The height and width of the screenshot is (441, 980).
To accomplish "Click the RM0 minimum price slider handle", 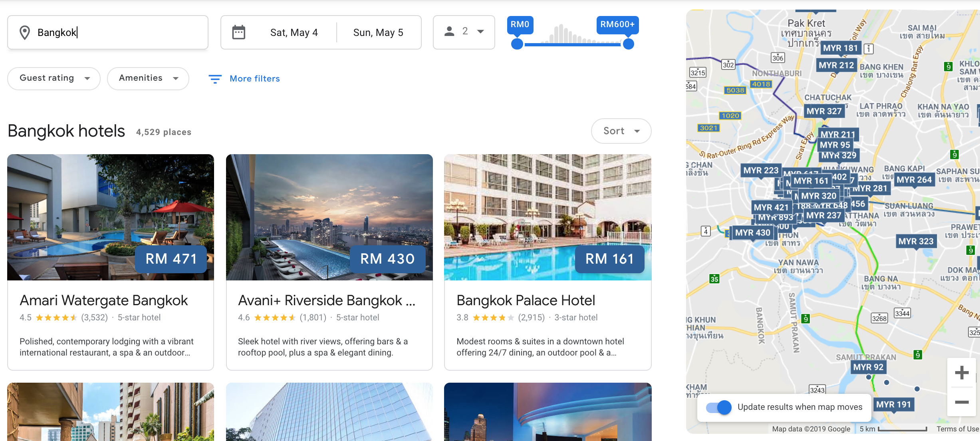I will click(517, 44).
